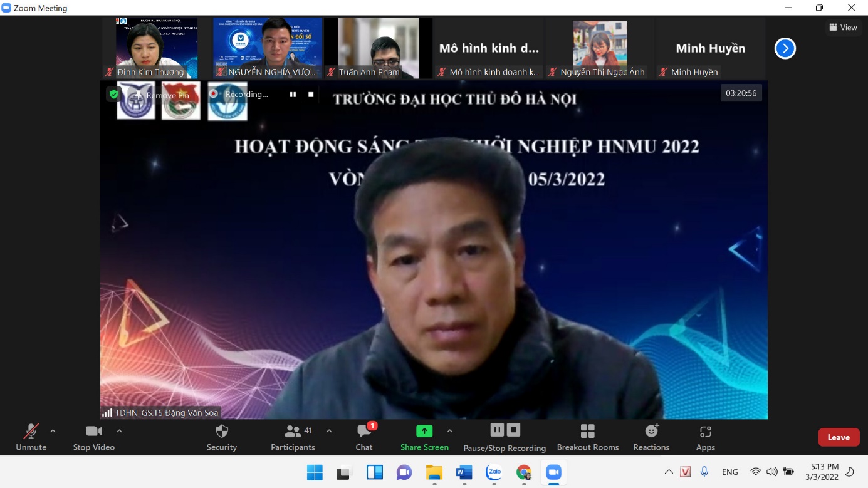Open the Reactions menu
The image size is (868, 488).
[x=651, y=437]
